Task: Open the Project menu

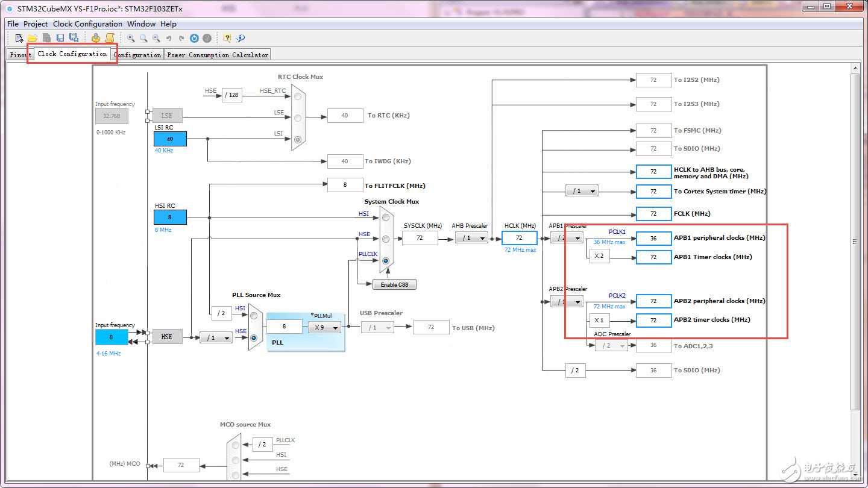Action: [36, 24]
